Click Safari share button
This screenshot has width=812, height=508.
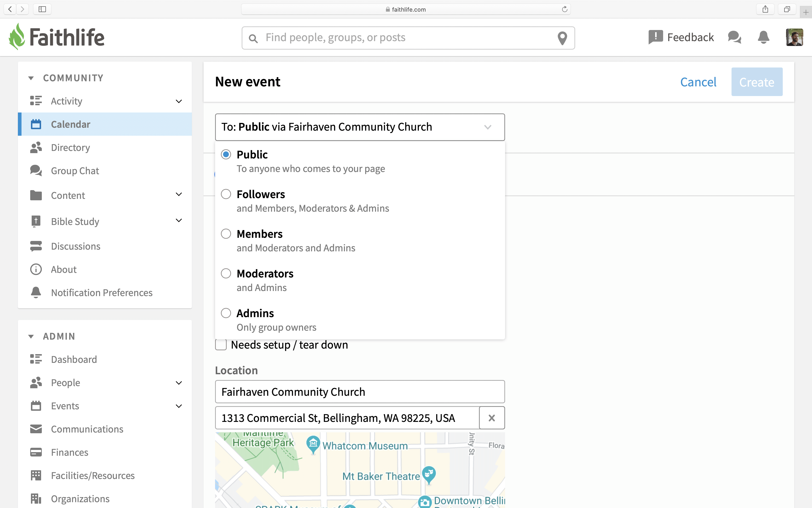click(x=765, y=9)
